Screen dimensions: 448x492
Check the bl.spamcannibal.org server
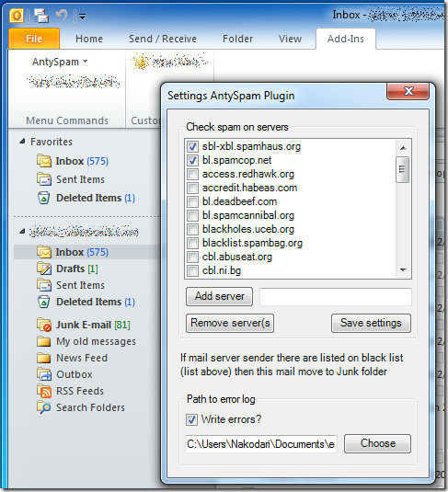pos(192,215)
